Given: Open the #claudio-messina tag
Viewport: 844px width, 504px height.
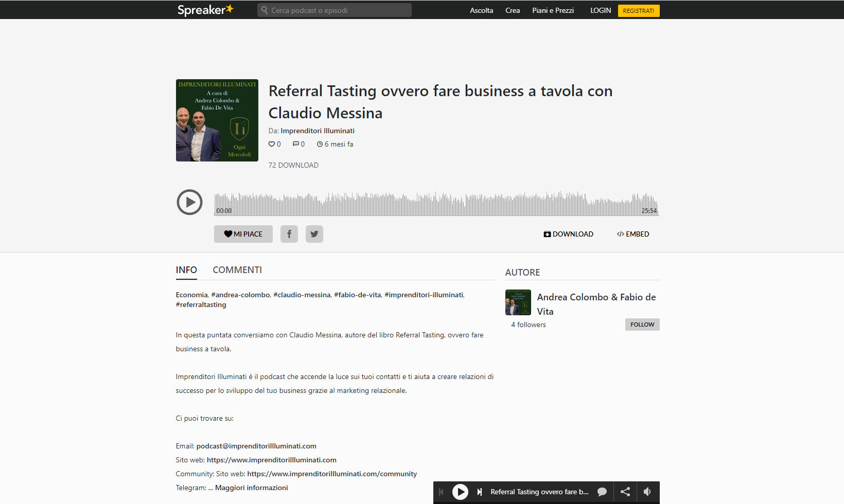Looking at the screenshot, I should click(302, 295).
